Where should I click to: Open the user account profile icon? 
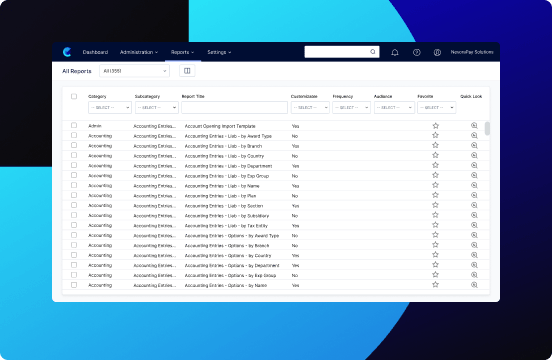[x=437, y=52]
